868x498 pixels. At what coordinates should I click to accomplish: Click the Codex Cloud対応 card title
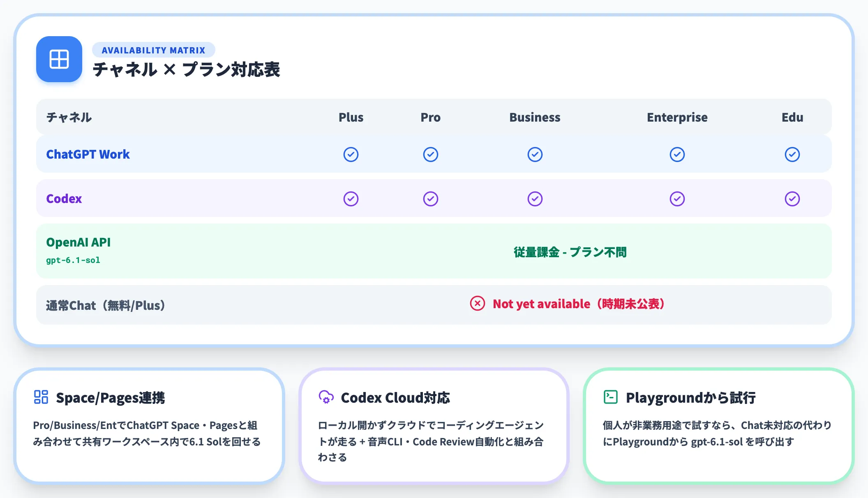click(x=395, y=398)
